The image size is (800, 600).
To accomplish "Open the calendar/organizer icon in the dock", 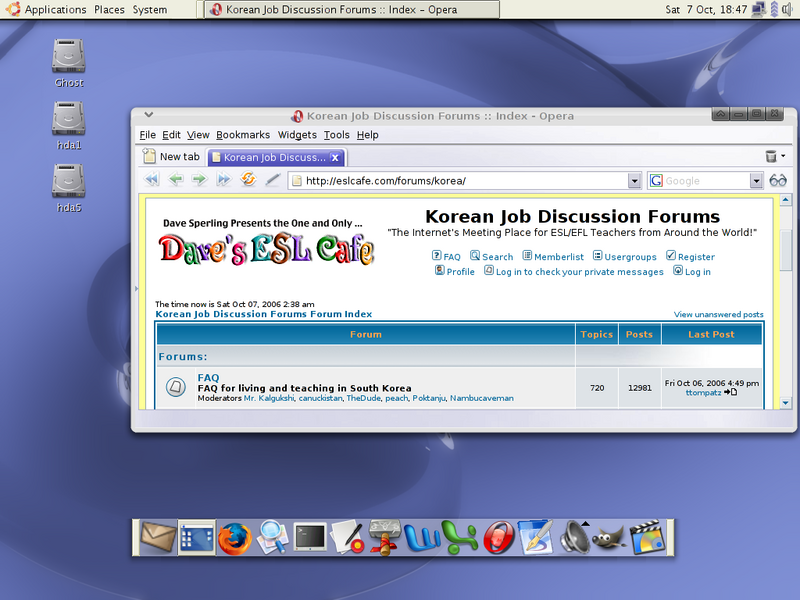I will [197, 537].
